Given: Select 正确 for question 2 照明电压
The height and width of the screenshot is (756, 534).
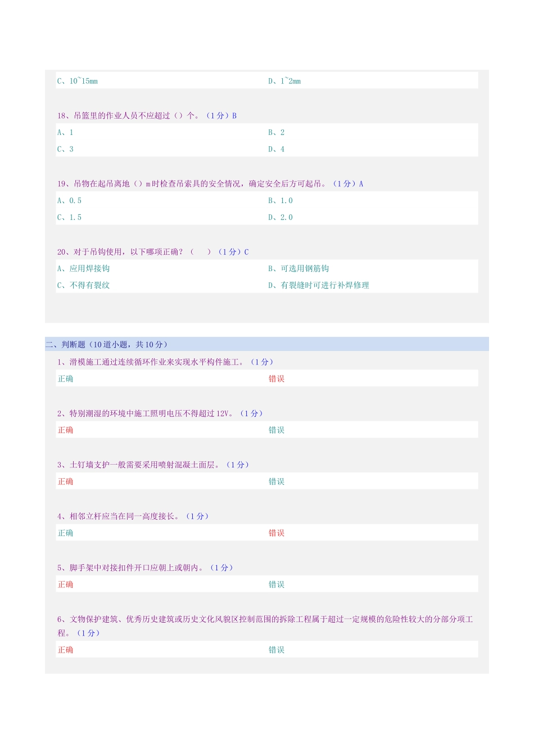Looking at the screenshot, I should (x=66, y=430).
